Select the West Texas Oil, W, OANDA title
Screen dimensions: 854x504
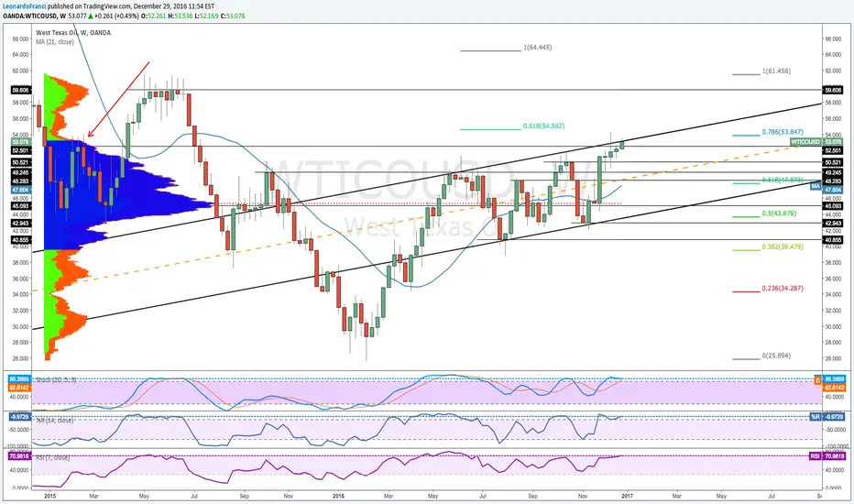click(73, 33)
